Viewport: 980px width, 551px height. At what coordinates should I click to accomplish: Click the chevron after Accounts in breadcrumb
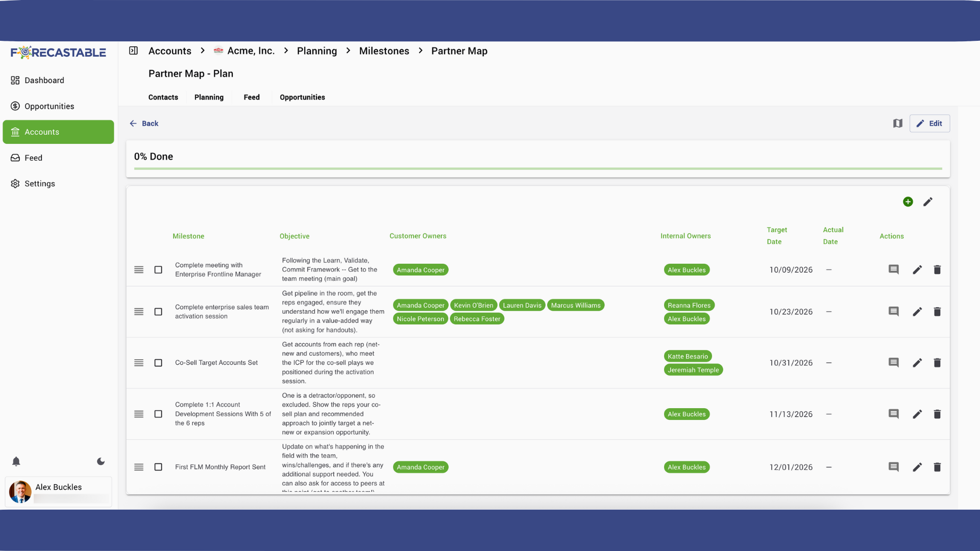click(203, 51)
